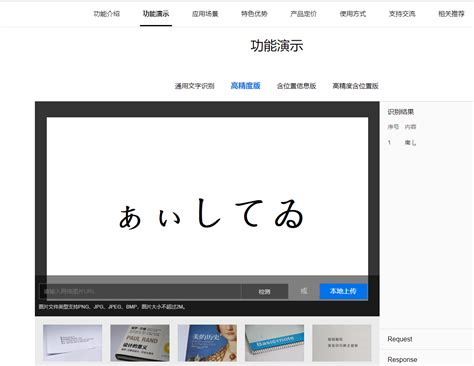Expand the Request section
474x366 pixels.
pyautogui.click(x=400, y=339)
